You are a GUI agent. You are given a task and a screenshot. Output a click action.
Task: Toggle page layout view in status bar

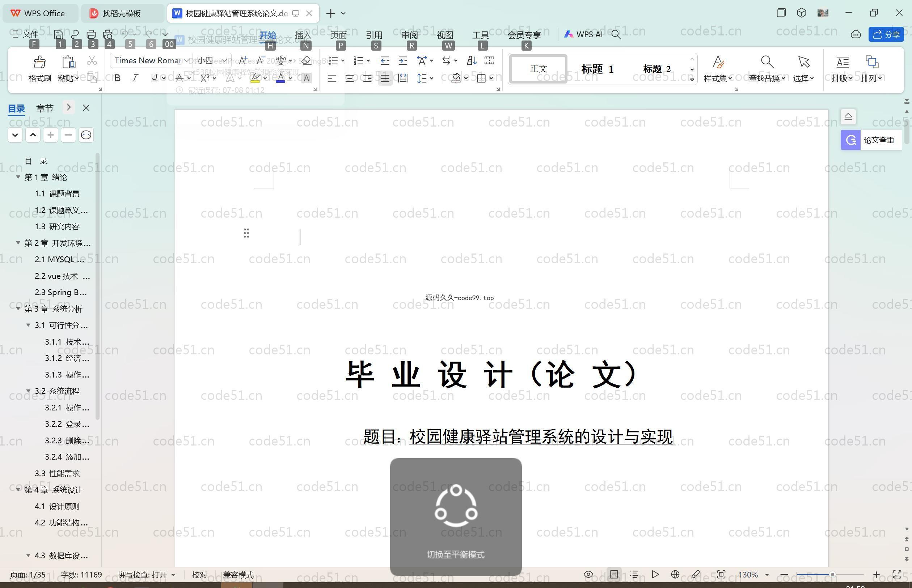pos(614,574)
